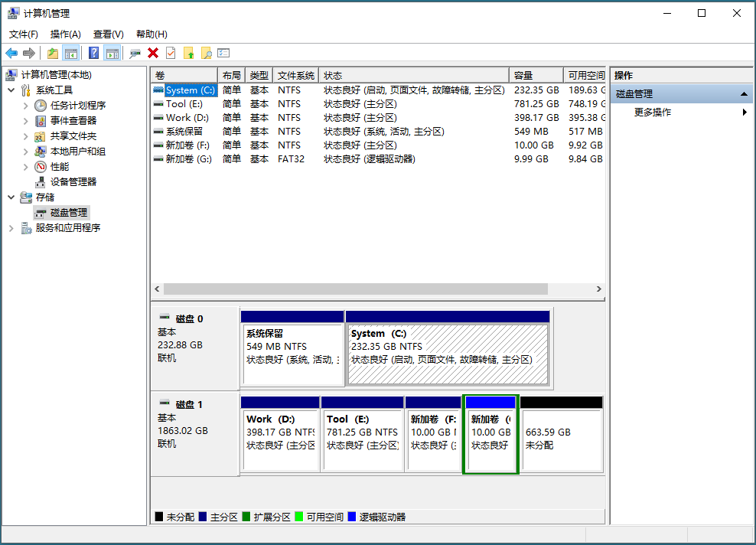Expand the 服务和应用程序 tree node
Viewport: 756px width, 545px height.
click(x=11, y=227)
